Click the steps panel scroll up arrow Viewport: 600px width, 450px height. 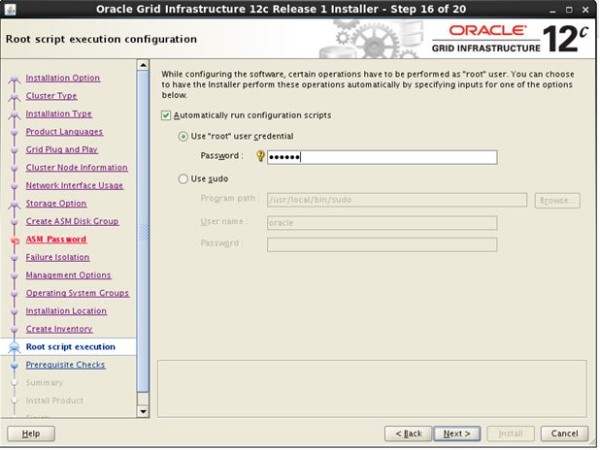point(143,65)
